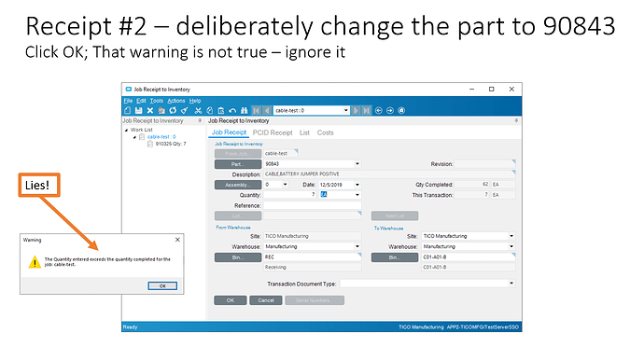Screen dimensions: 644x347
Task: Go to last record navigation arrow
Action: coord(367,110)
